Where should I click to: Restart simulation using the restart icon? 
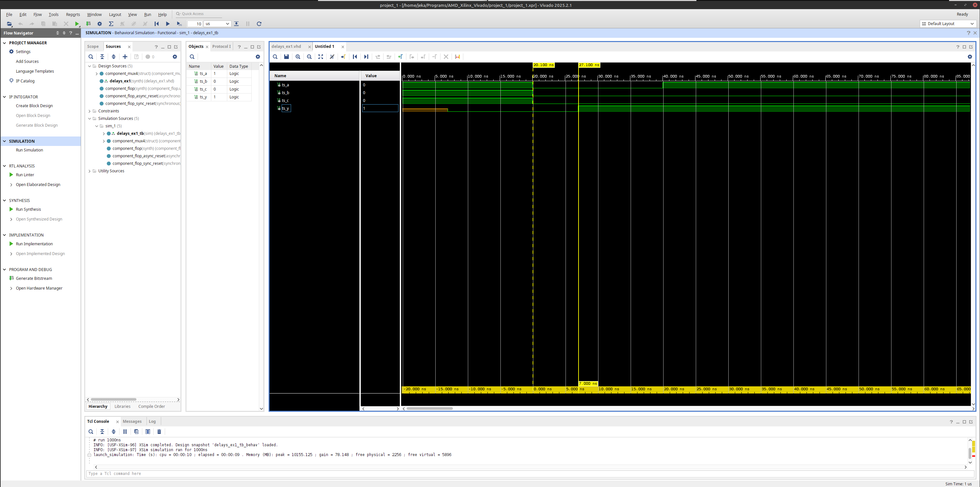(x=156, y=24)
